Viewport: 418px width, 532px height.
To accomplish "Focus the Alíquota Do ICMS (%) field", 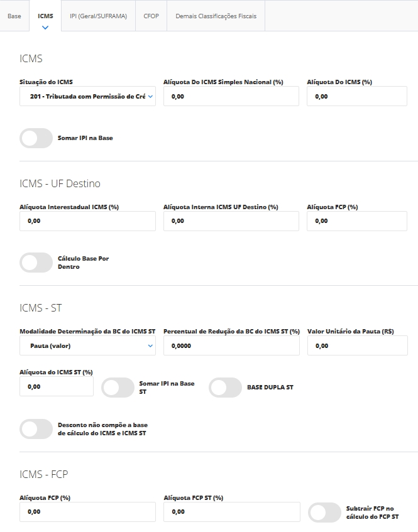I will click(356, 97).
